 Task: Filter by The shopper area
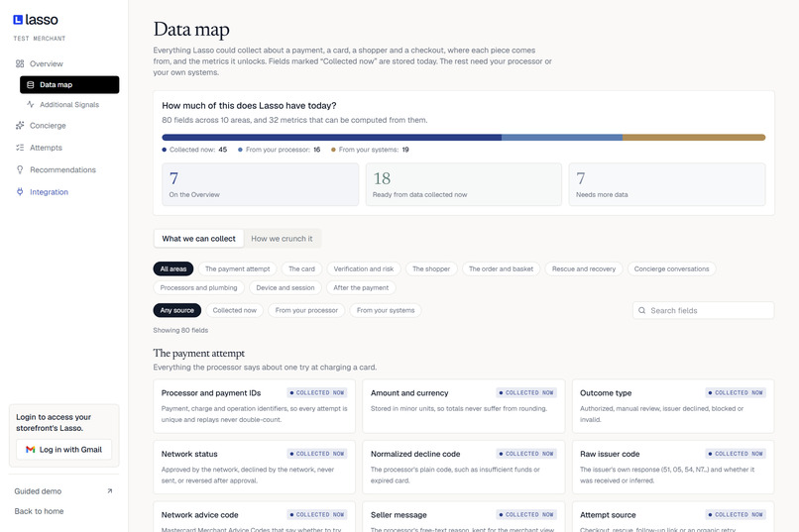tap(431, 268)
